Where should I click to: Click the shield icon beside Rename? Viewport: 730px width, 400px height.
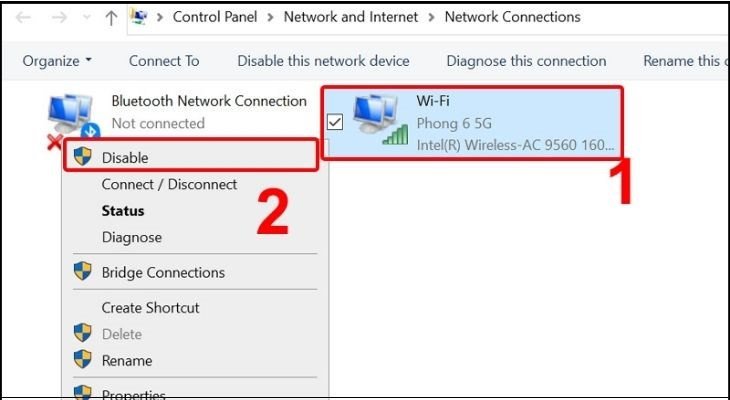pos(84,360)
